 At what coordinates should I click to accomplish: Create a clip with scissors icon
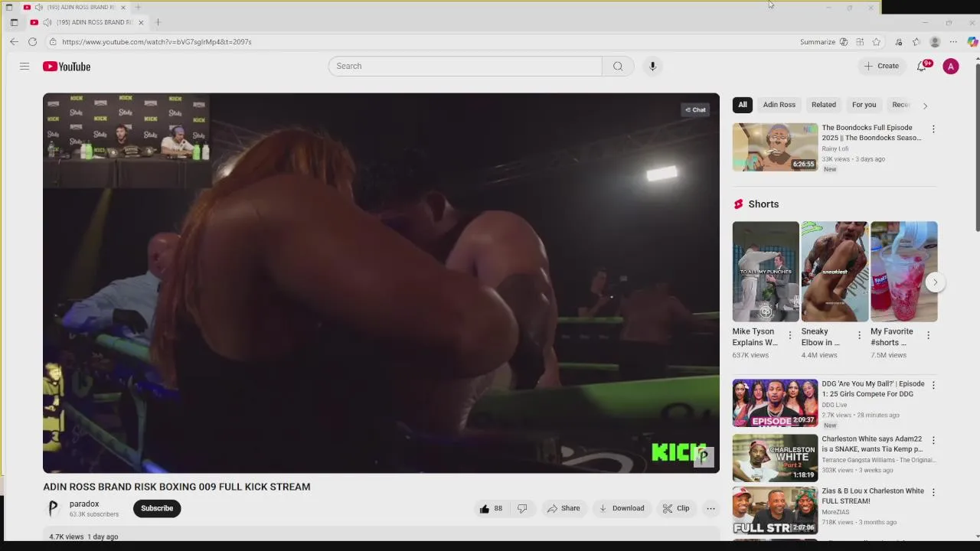(676, 508)
